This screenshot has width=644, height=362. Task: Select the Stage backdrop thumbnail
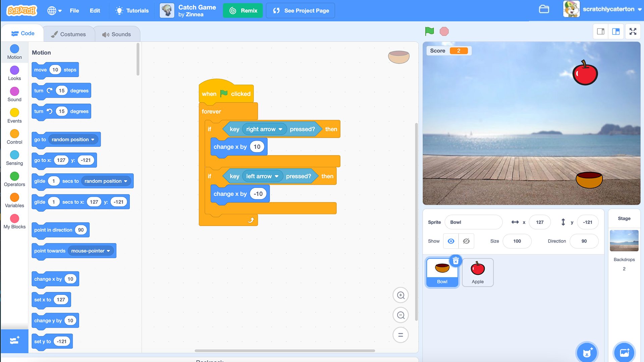[x=624, y=240]
